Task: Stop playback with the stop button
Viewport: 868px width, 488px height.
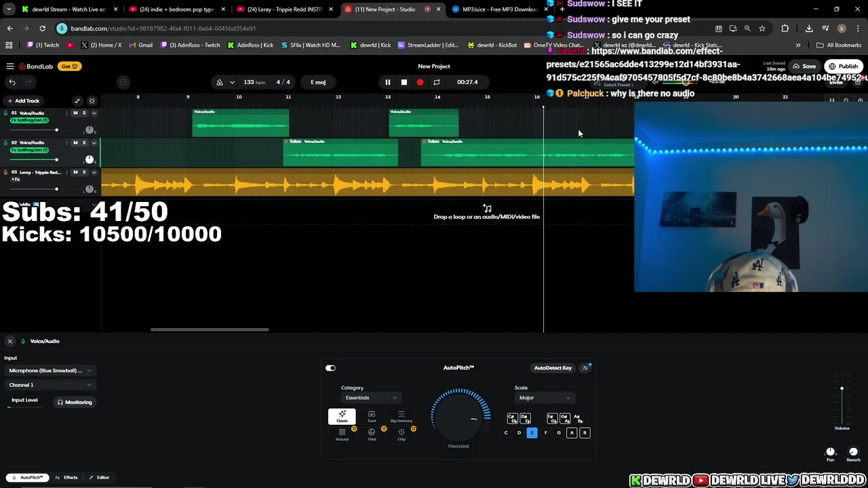Action: point(404,82)
